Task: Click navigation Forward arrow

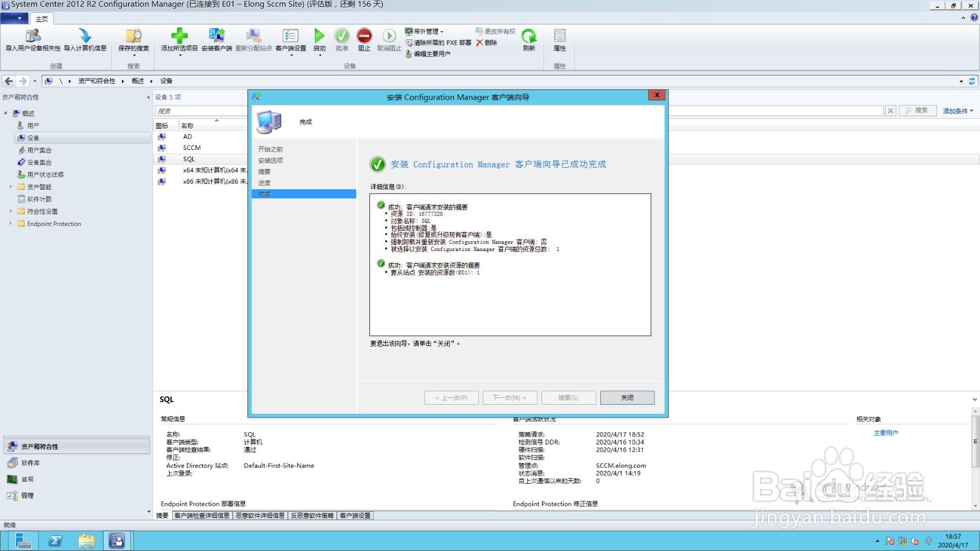Action: [23, 81]
